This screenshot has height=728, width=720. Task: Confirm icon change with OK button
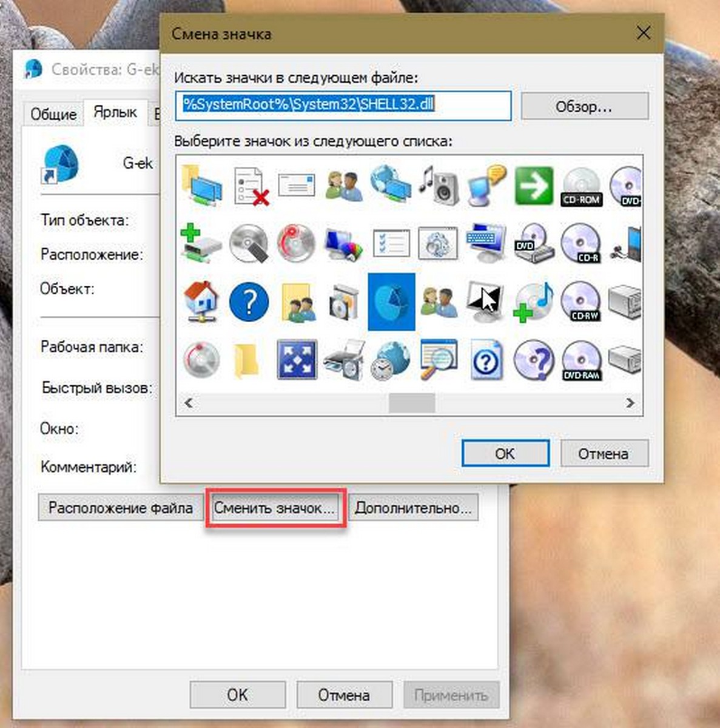[505, 453]
